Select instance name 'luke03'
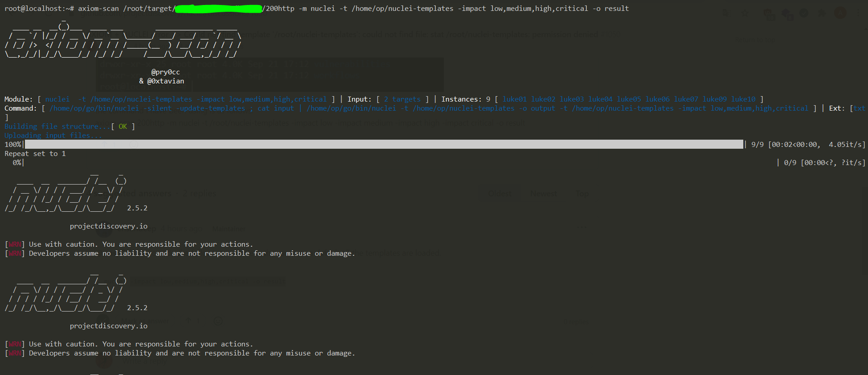868x375 pixels. coord(572,99)
